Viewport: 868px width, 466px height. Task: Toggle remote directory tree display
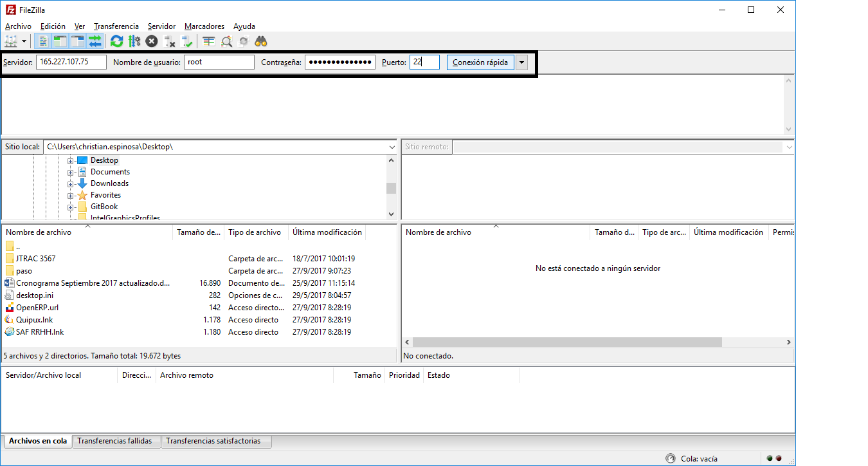78,41
